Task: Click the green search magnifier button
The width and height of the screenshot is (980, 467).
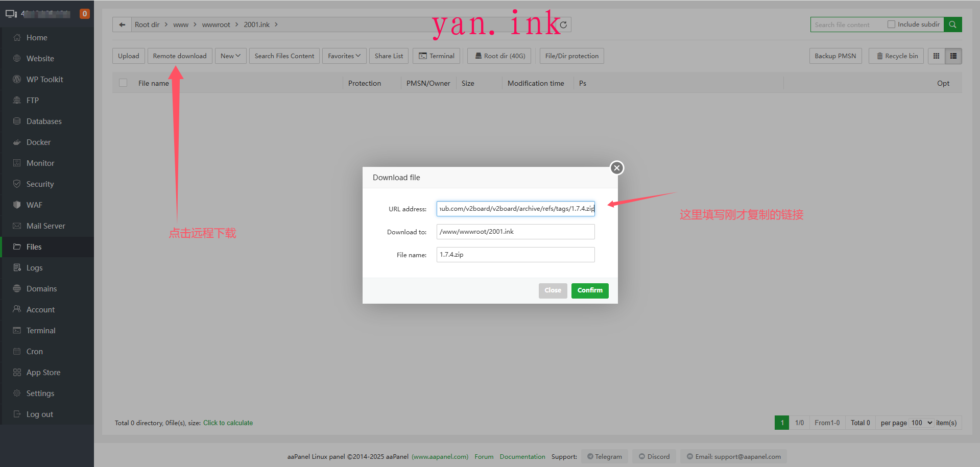Action: coord(952,24)
